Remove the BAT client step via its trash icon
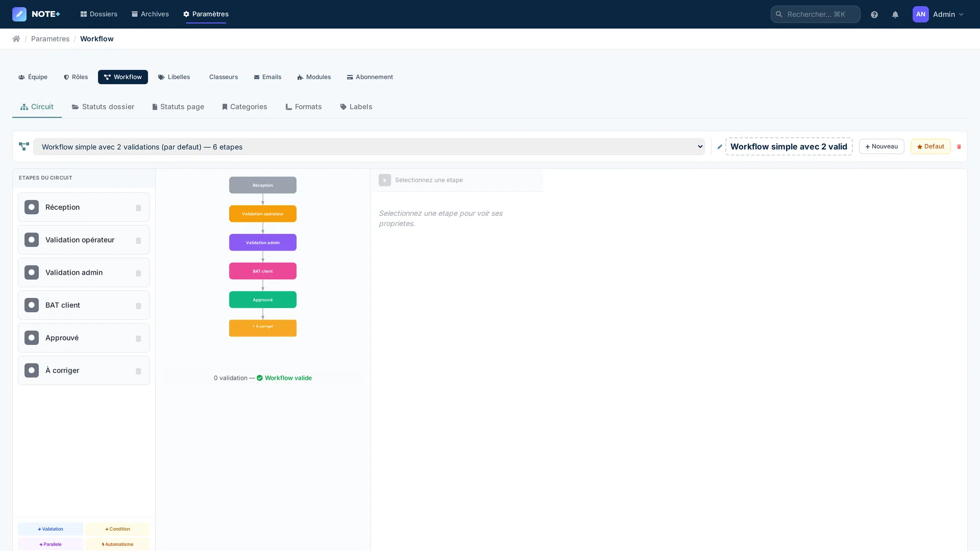Image resolution: width=980 pixels, height=551 pixels. coord(138,306)
